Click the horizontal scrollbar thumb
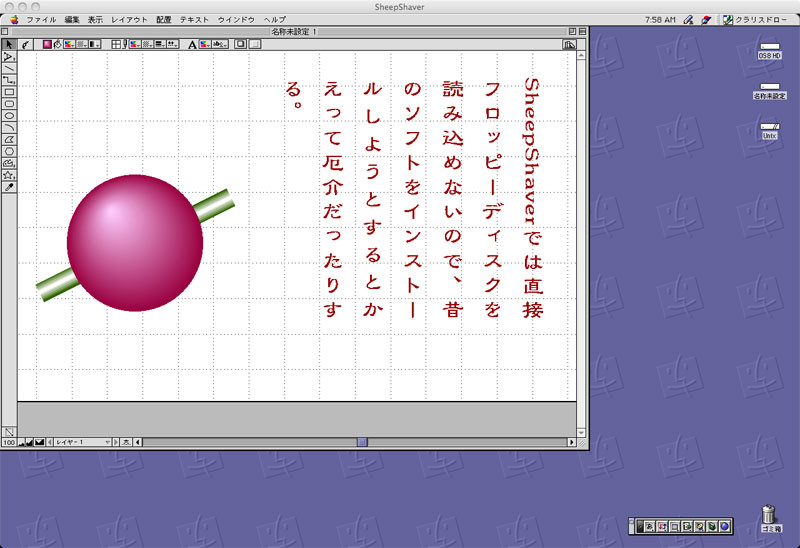The image size is (800, 548). (x=362, y=442)
